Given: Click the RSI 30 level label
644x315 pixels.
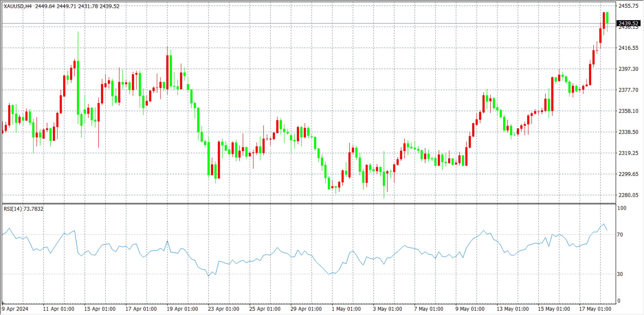Looking at the screenshot, I should (620, 274).
